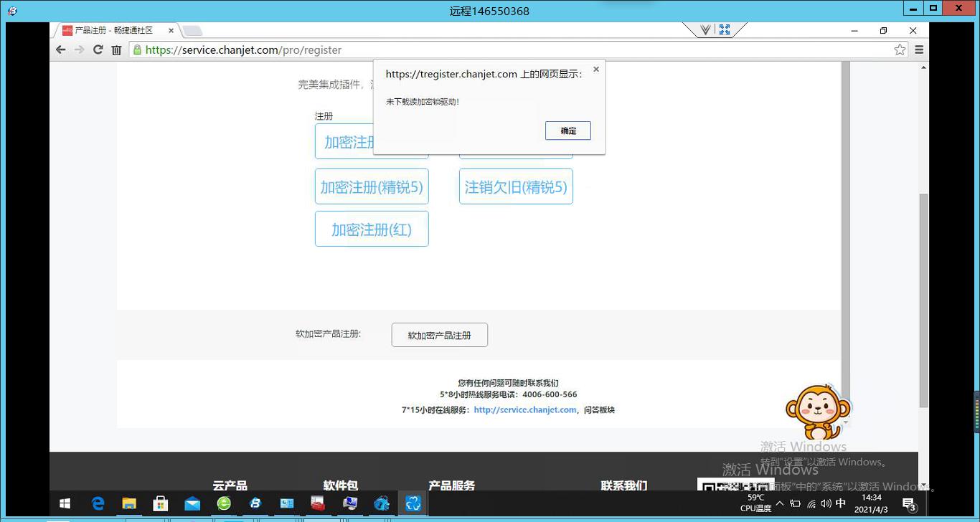The image size is (980, 522).
Task: Open a new browser tab
Action: (192, 31)
